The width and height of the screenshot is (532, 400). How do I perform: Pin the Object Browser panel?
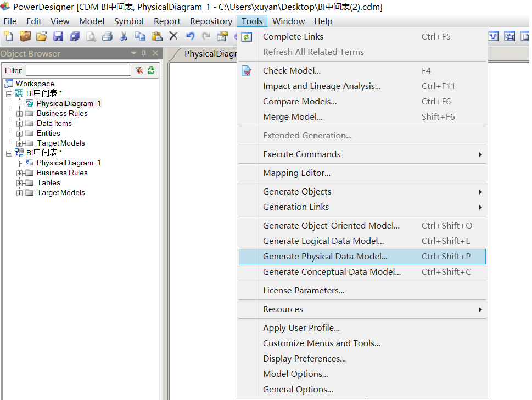pos(143,53)
